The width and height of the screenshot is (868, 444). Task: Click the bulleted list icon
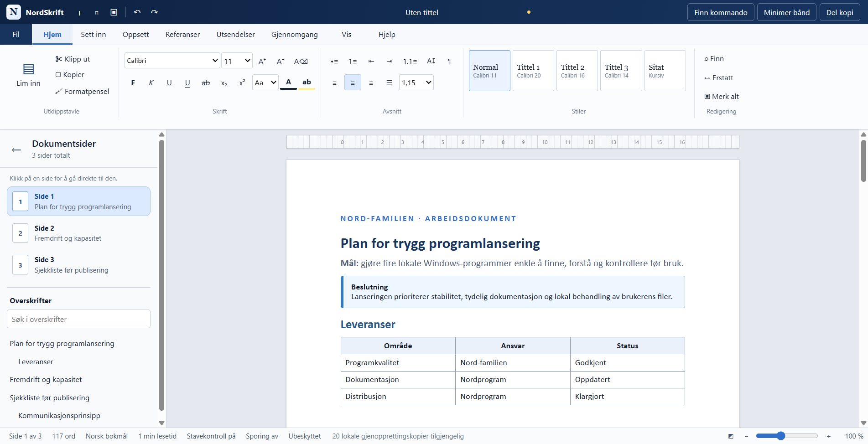click(334, 61)
